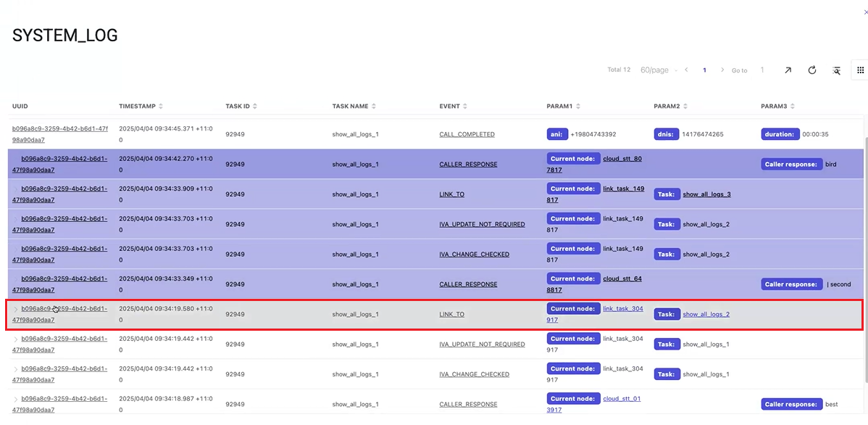Sort by EVENT column arrows
Viewport: 868px width, 425px height.
click(465, 107)
